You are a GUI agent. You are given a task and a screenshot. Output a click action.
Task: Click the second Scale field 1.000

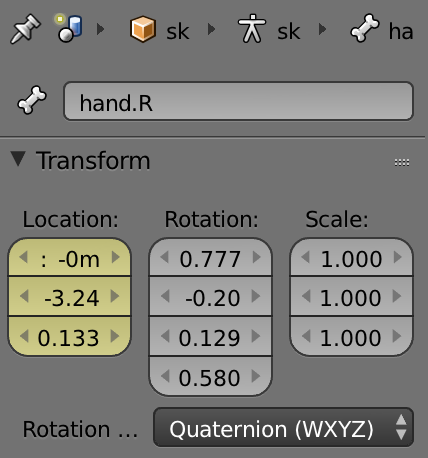[351, 297]
